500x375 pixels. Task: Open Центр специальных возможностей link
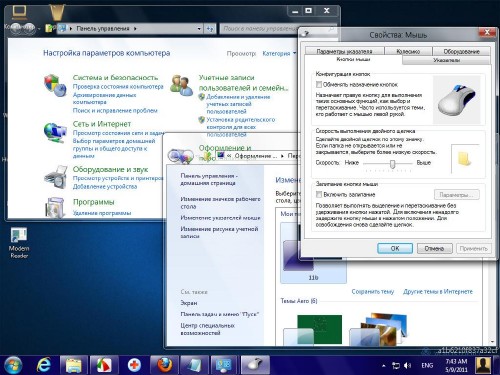[207, 329]
